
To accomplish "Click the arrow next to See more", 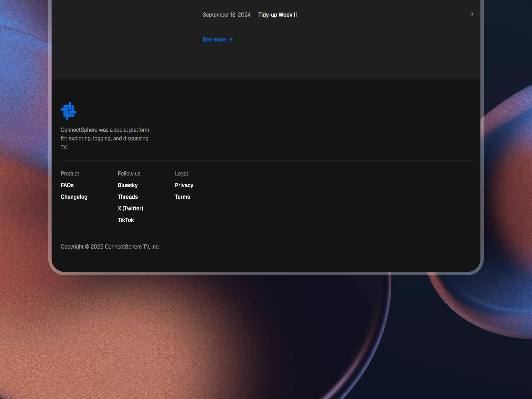I will [231, 39].
